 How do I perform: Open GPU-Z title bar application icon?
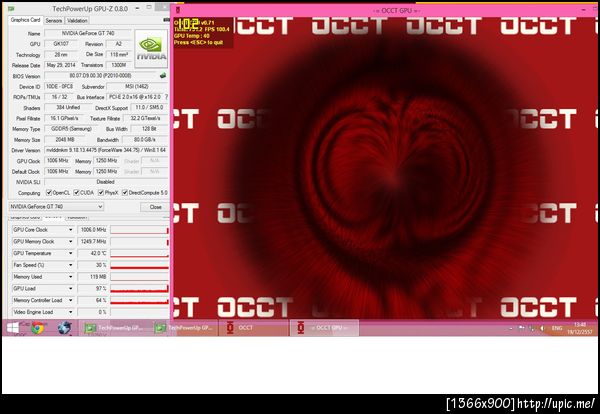pos(11,8)
